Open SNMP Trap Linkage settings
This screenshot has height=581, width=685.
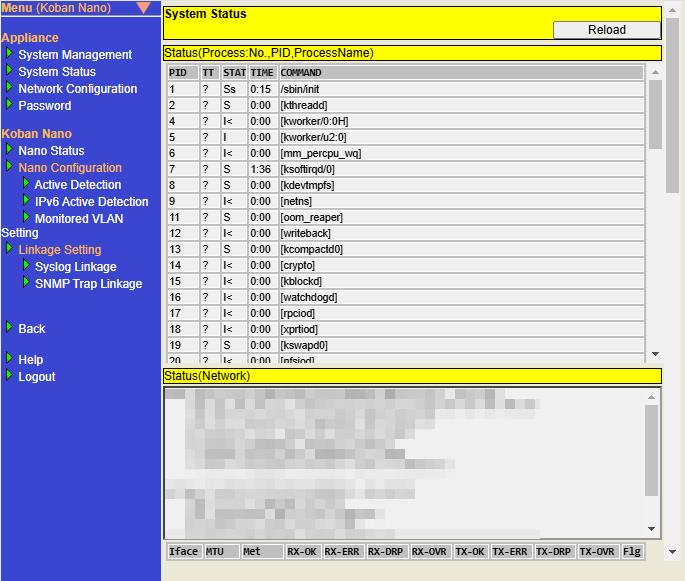click(x=88, y=284)
